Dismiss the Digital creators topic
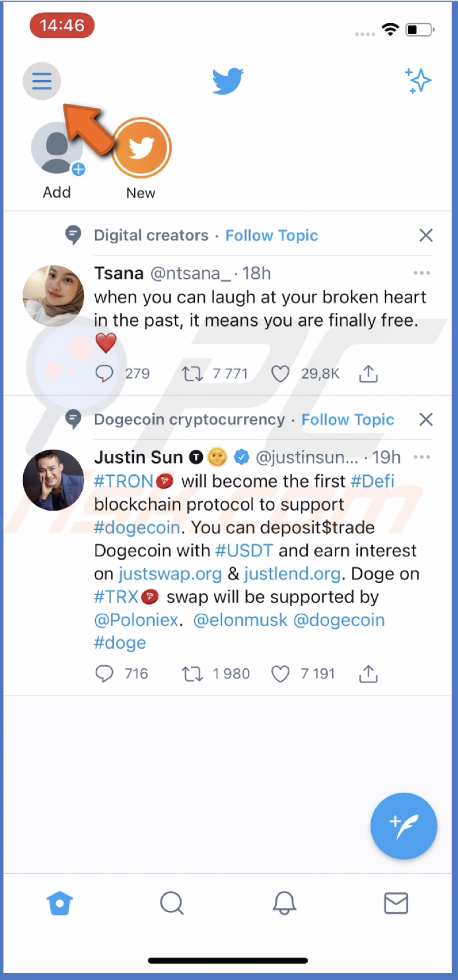Image resolution: width=458 pixels, height=980 pixels. click(426, 235)
